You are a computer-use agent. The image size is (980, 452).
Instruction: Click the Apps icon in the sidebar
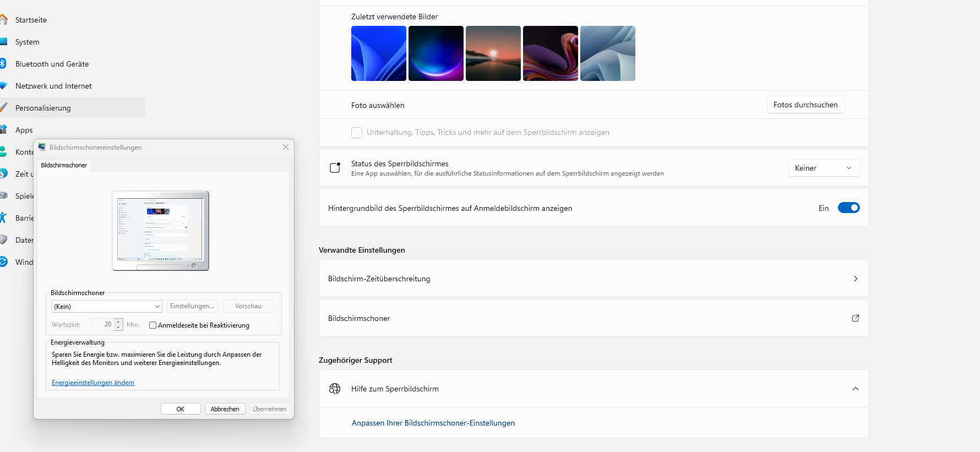[x=3, y=130]
